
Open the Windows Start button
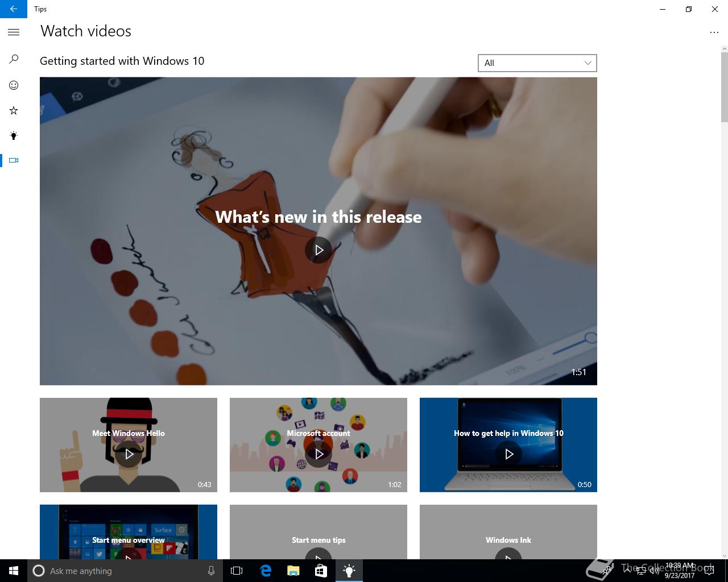point(14,571)
